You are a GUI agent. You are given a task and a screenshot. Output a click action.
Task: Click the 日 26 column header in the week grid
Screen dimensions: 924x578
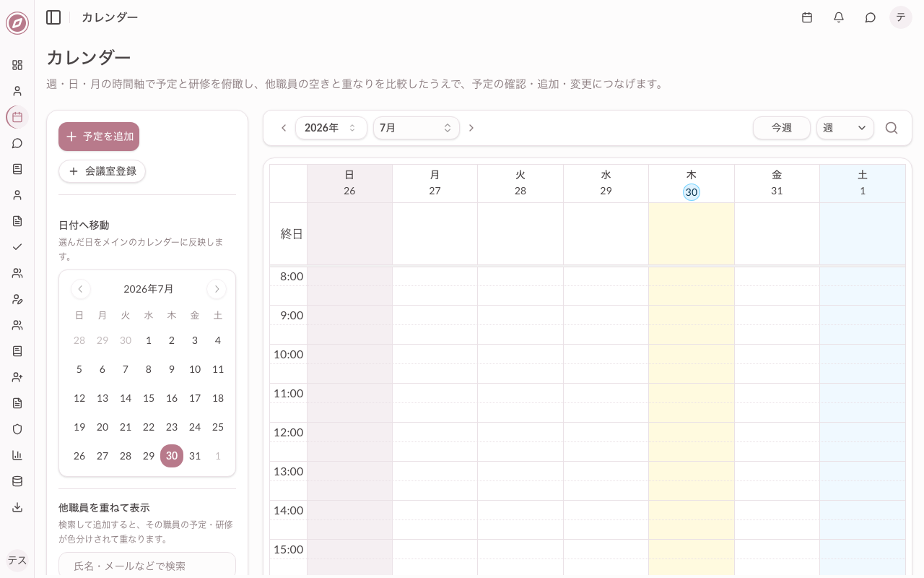349,184
